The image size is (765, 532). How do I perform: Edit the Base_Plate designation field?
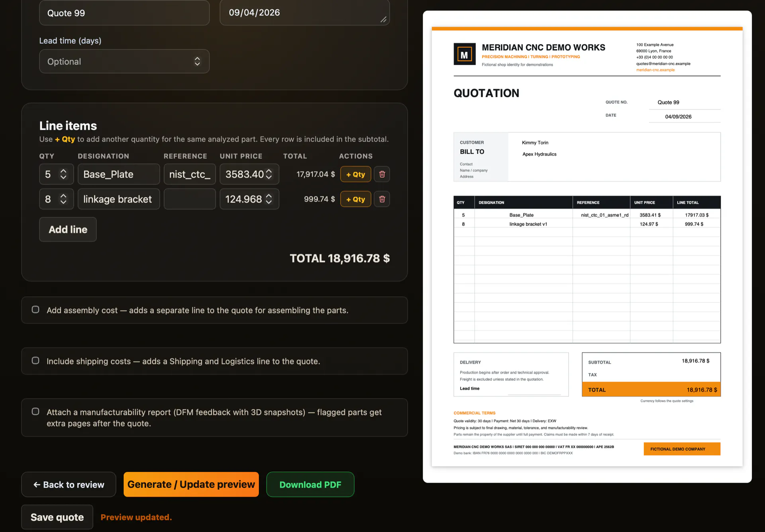point(119,174)
